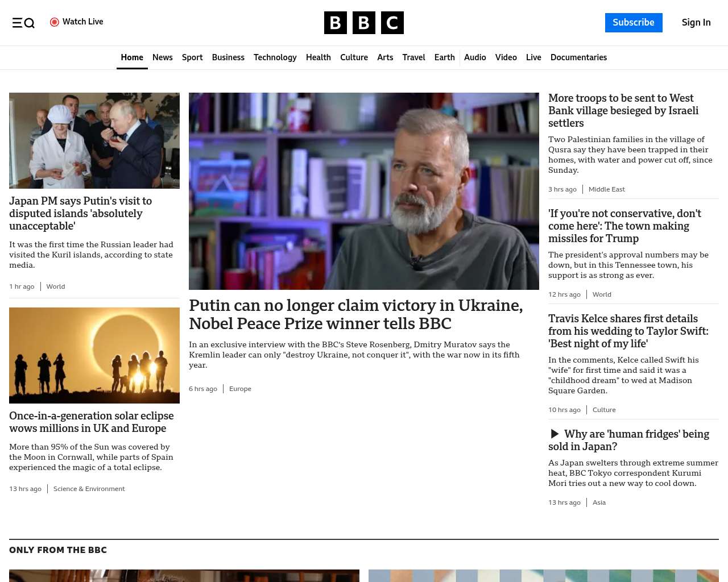Open 'human fridges' Japan video headline
Viewport: 728px width, 582px height.
[628, 440]
